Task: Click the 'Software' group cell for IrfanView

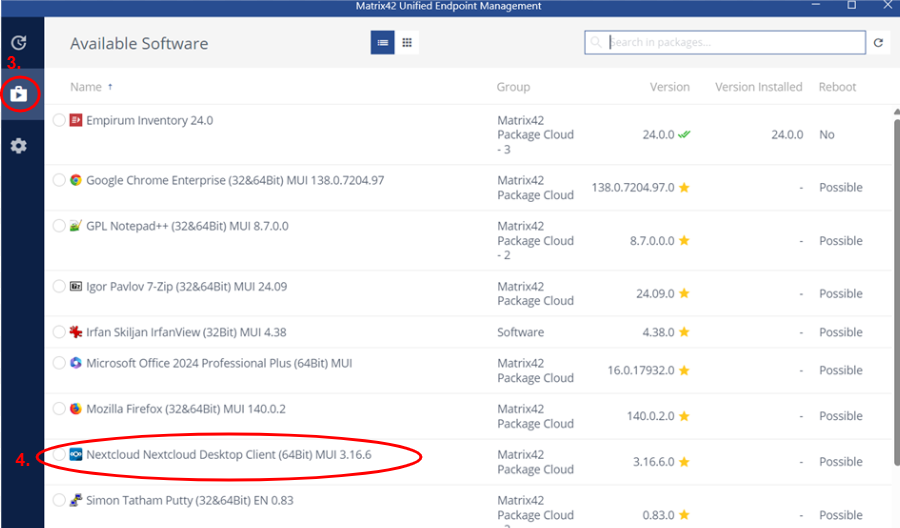Action: pyautogui.click(x=521, y=332)
